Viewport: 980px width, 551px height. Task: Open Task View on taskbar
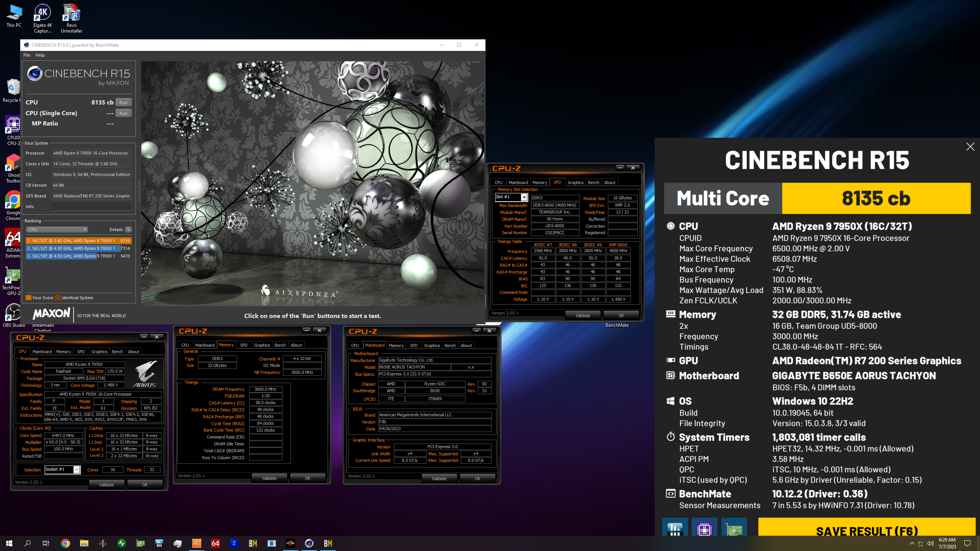[x=46, y=543]
